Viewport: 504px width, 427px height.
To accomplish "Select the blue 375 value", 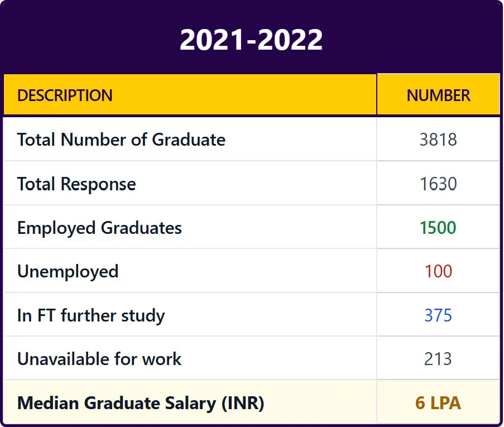I will [438, 315].
